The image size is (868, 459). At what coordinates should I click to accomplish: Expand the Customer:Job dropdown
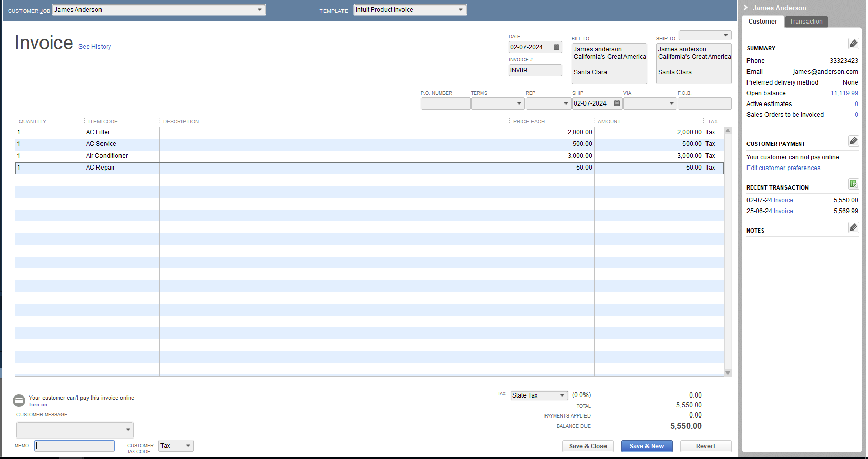point(259,10)
